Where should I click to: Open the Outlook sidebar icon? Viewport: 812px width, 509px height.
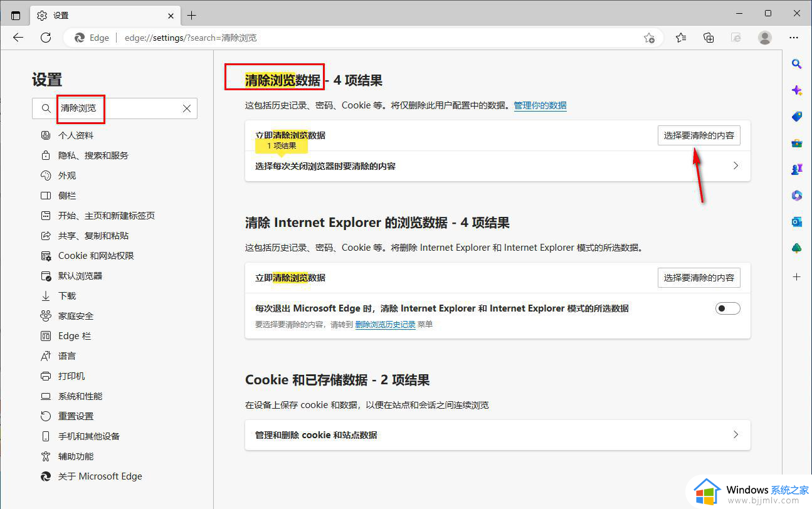coord(796,222)
